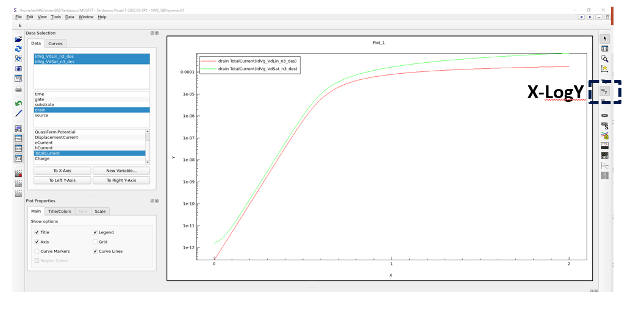Image resolution: width=644 pixels, height=309 pixels.
Task: Select the pointer arrow tool
Action: pos(604,38)
